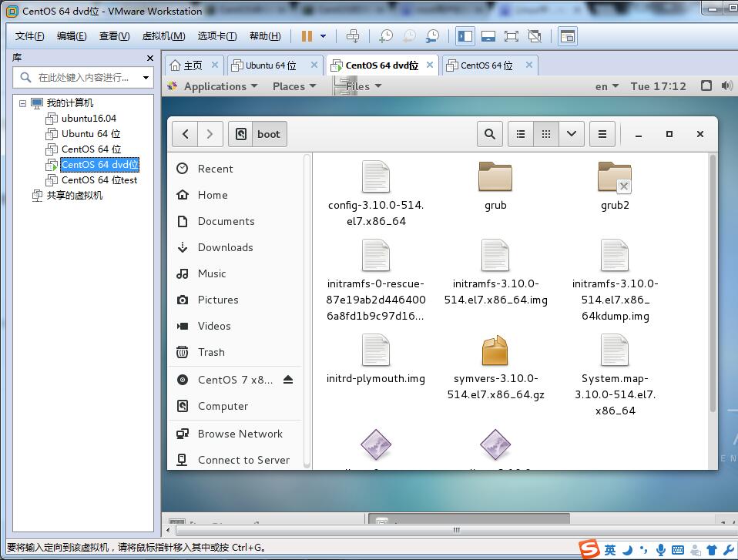This screenshot has height=560, width=738.
Task: Switch Files to list view
Action: tap(521, 134)
